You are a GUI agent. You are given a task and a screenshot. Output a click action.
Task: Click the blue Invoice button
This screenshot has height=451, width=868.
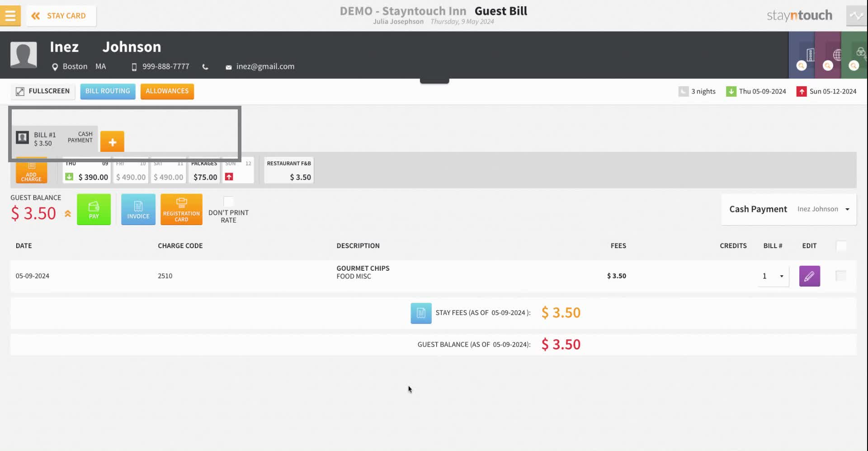coord(138,209)
